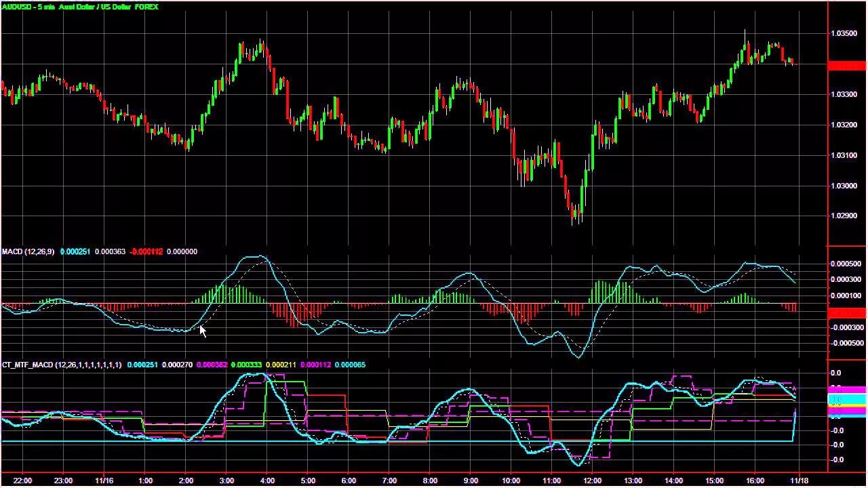The width and height of the screenshot is (868, 488).
Task: Click the 22:00 time axis label
Action: click(22, 481)
